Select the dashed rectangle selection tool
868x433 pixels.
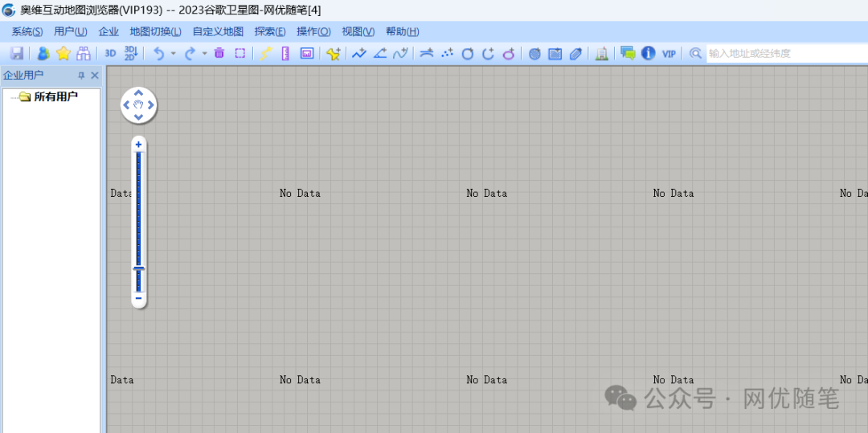(240, 53)
